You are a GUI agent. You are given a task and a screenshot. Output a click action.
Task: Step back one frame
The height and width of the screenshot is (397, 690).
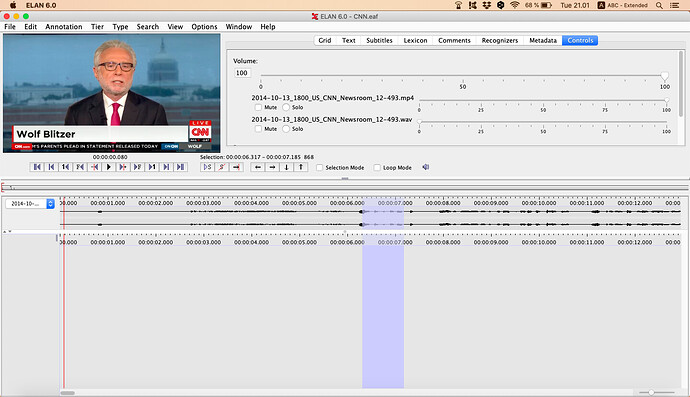(80, 167)
